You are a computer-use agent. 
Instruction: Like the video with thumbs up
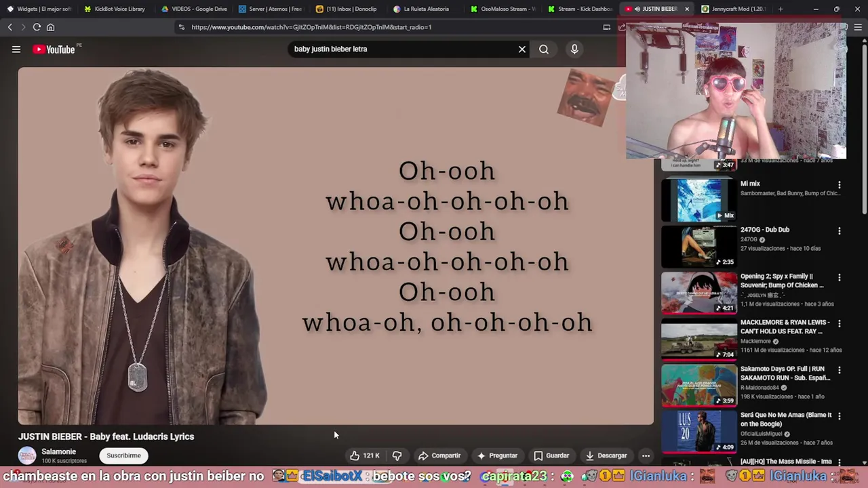coord(365,455)
